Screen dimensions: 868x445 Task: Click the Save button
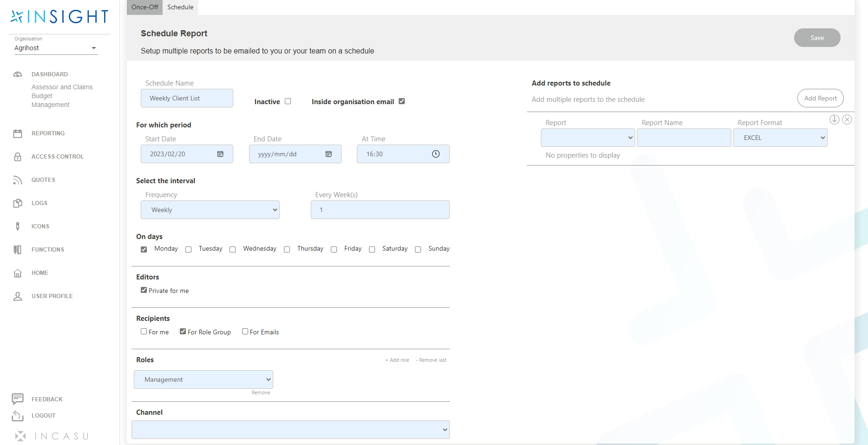coord(817,38)
